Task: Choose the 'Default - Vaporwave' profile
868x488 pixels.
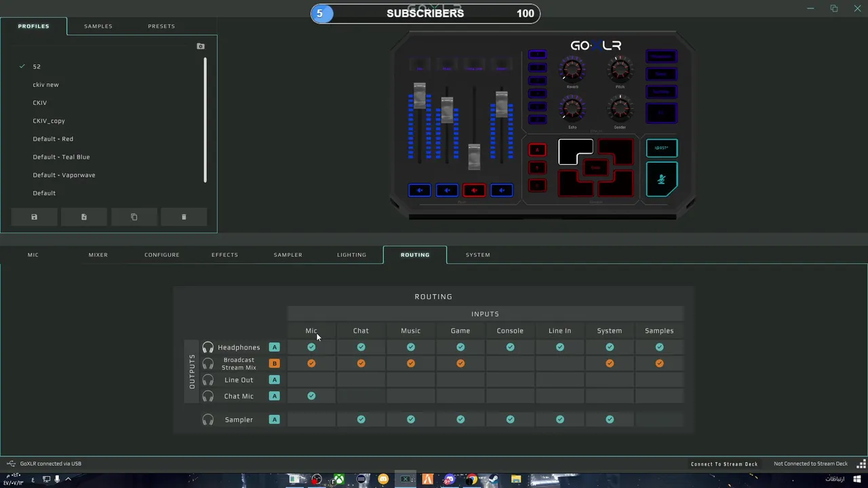Action: point(64,175)
